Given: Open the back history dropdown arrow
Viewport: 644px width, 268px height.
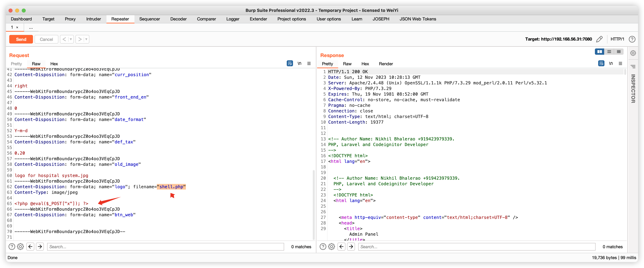Looking at the screenshot, I should 71,39.
